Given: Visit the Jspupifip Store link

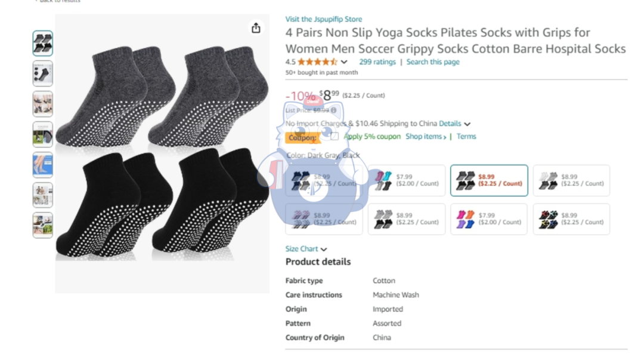Looking at the screenshot, I should [323, 19].
